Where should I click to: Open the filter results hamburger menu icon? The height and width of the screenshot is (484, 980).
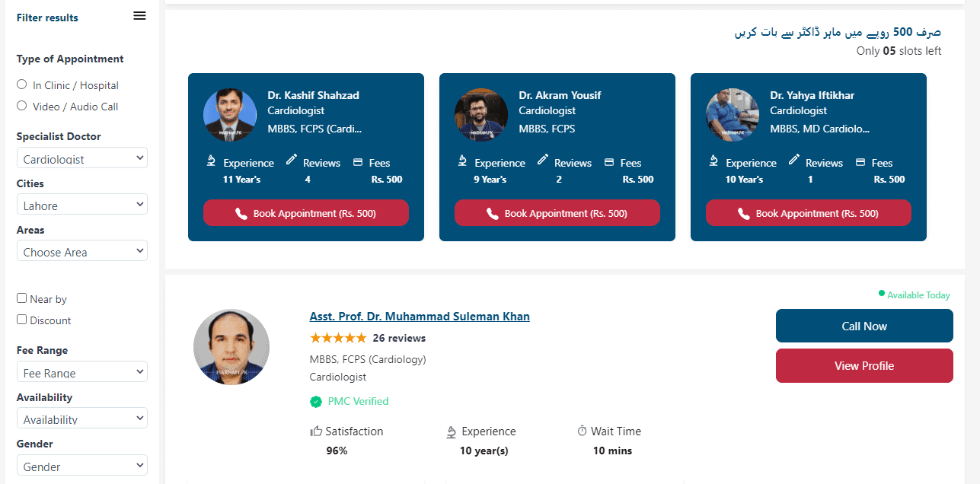pos(139,16)
